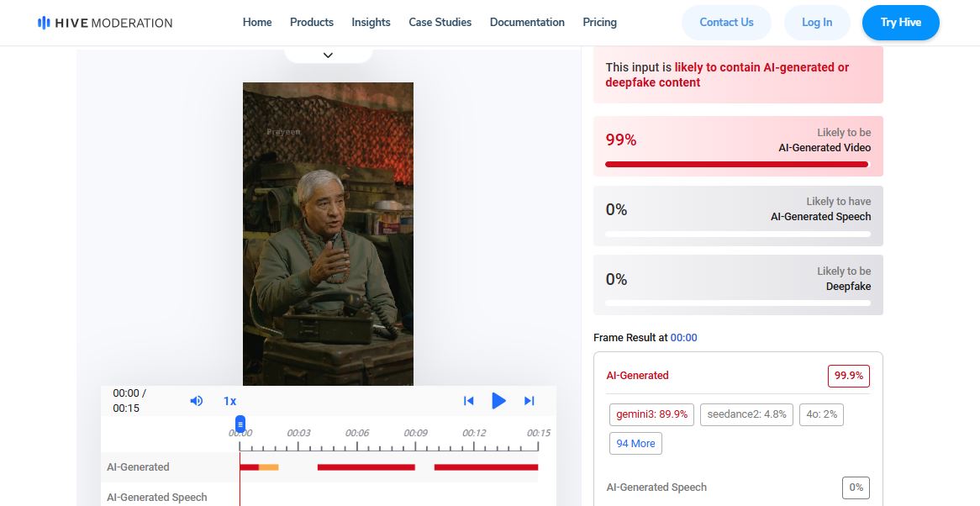
Task: Open the Case Studies page
Action: (x=440, y=22)
